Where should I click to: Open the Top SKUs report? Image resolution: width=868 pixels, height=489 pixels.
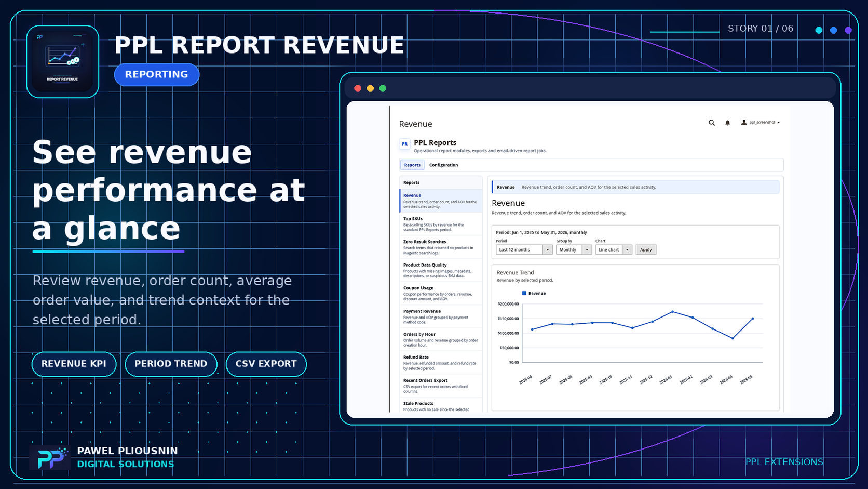coord(441,224)
